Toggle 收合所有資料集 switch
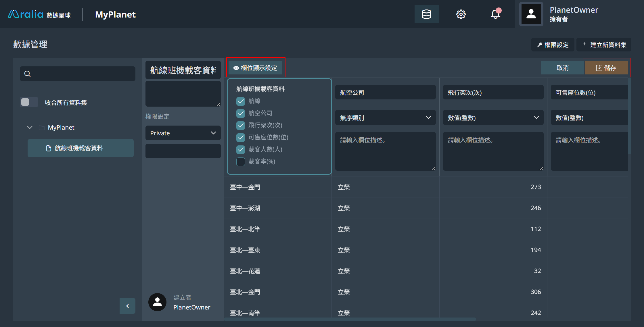Image resolution: width=644 pixels, height=327 pixels. [x=29, y=102]
